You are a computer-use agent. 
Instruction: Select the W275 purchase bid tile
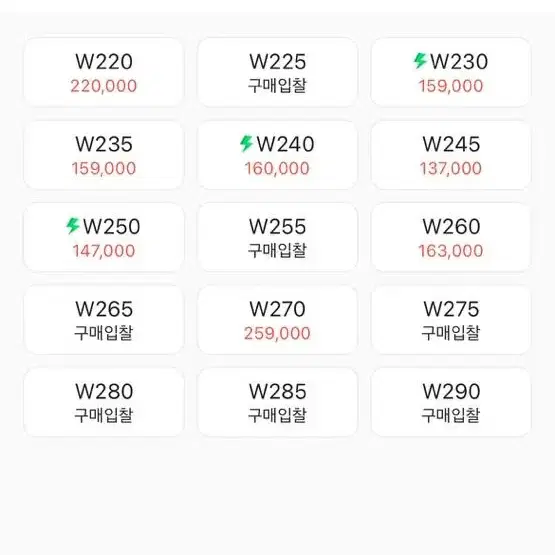451,320
